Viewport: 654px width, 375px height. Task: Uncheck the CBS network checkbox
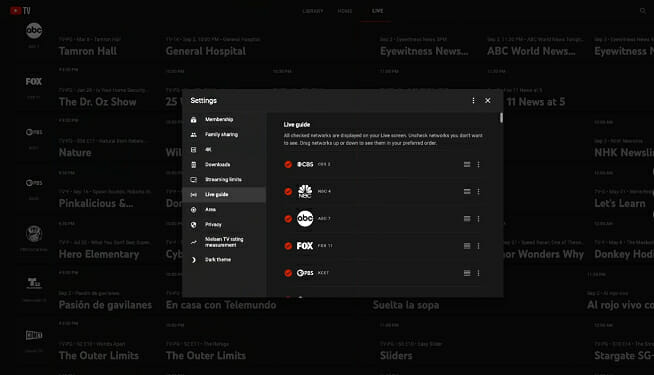(x=288, y=164)
